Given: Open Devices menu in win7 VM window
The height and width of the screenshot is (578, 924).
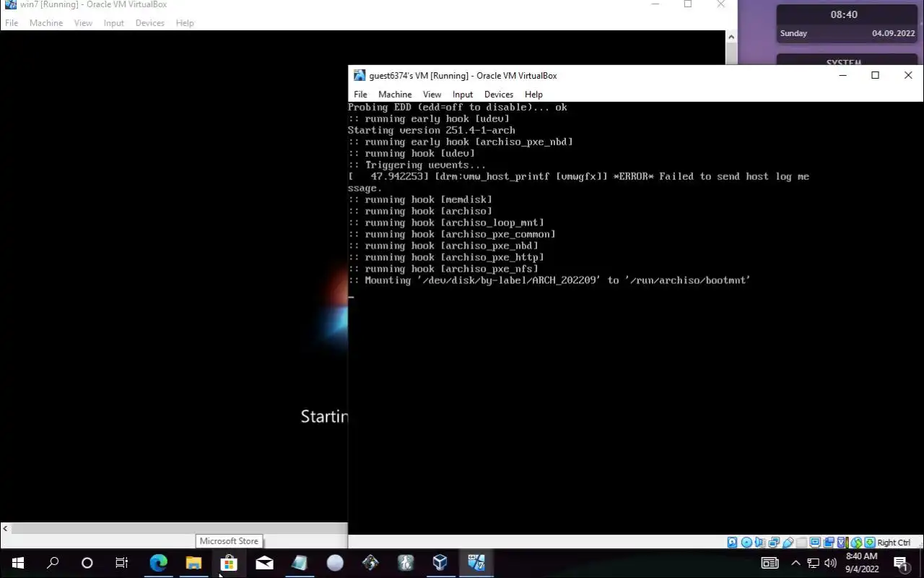Looking at the screenshot, I should pyautogui.click(x=149, y=23).
